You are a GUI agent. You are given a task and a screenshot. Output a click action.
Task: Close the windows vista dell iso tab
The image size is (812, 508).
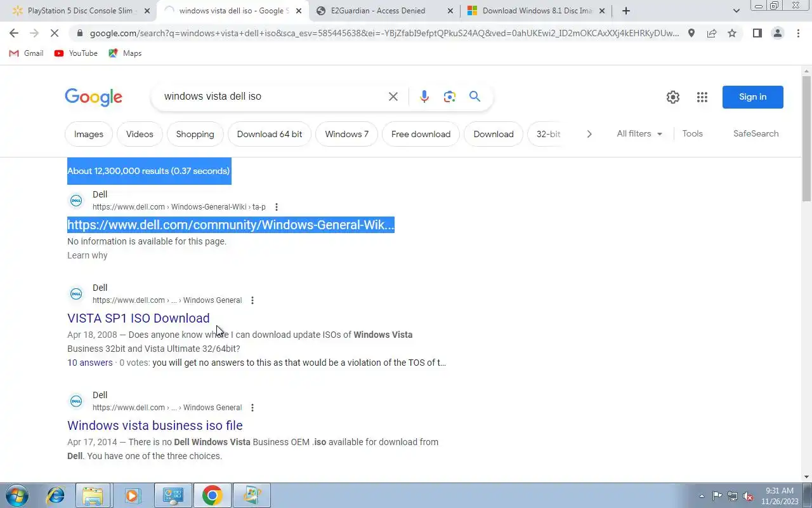point(299,11)
